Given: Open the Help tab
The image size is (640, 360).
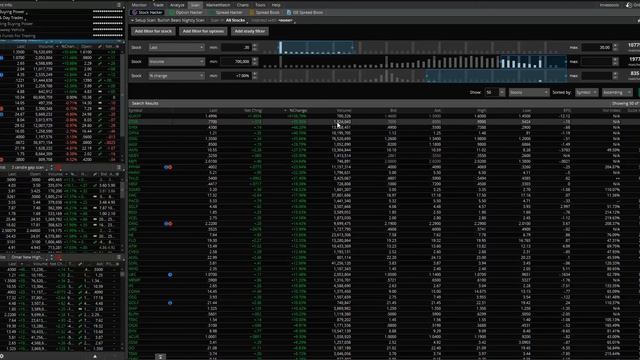Looking at the screenshot, I should [276, 5].
